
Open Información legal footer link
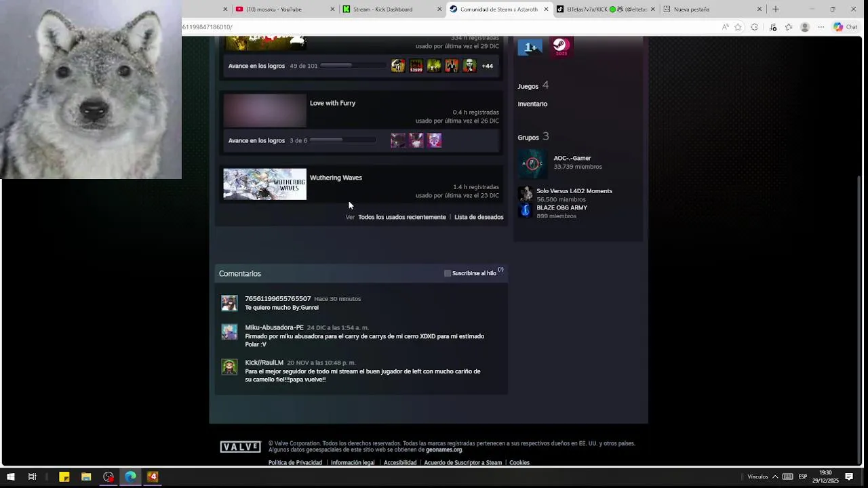click(353, 463)
